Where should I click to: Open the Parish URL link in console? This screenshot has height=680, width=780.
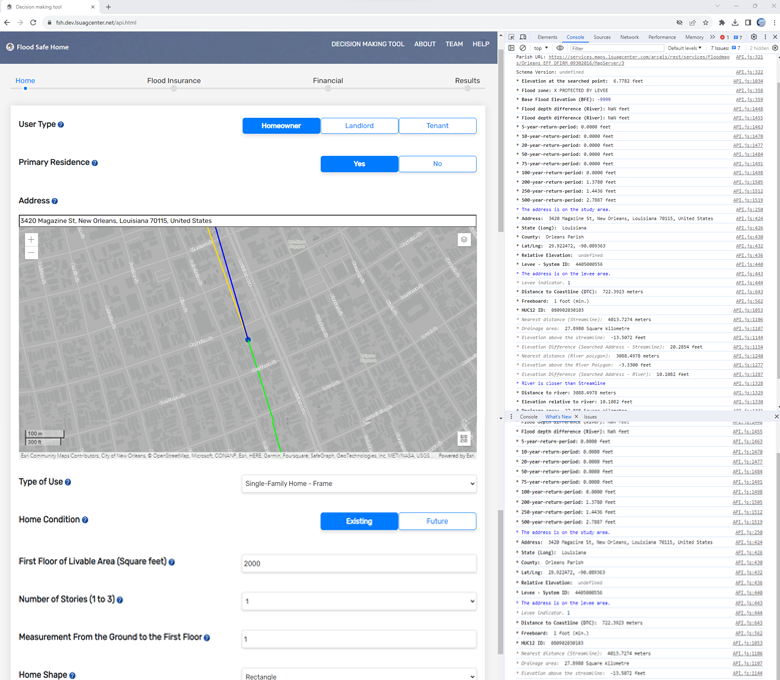pyautogui.click(x=622, y=60)
